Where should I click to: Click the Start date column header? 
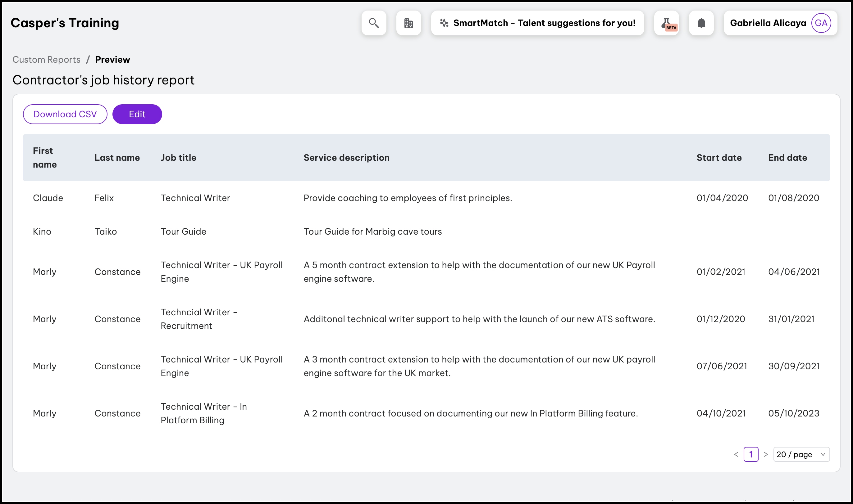click(719, 158)
